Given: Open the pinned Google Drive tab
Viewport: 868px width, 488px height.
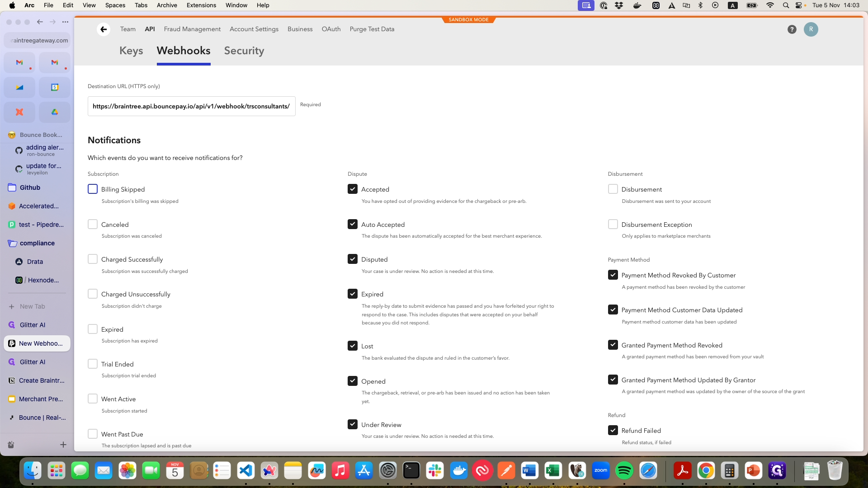Looking at the screenshot, I should point(55,112).
